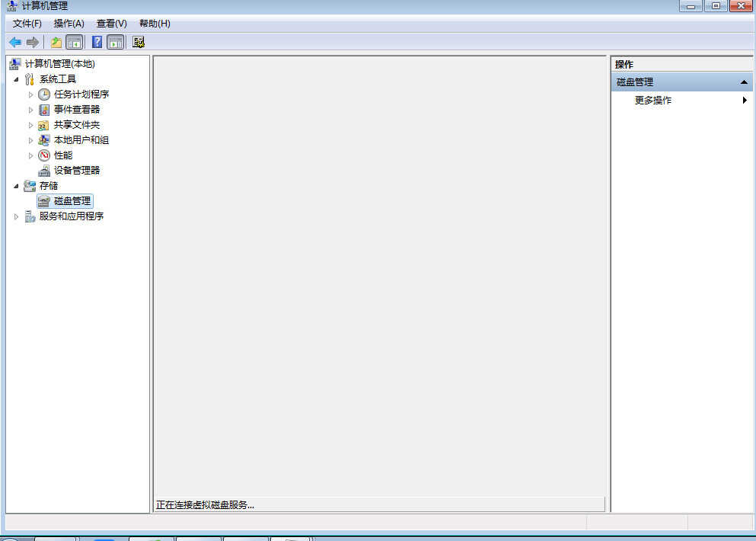Screen dimensions: 756x541
Task: Click the 性能 monitor icon
Action: click(x=44, y=155)
